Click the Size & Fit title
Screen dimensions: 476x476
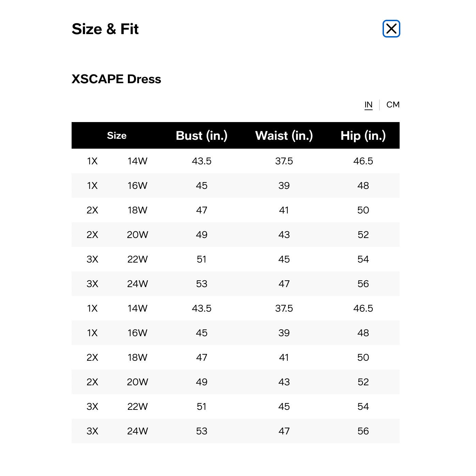(105, 29)
